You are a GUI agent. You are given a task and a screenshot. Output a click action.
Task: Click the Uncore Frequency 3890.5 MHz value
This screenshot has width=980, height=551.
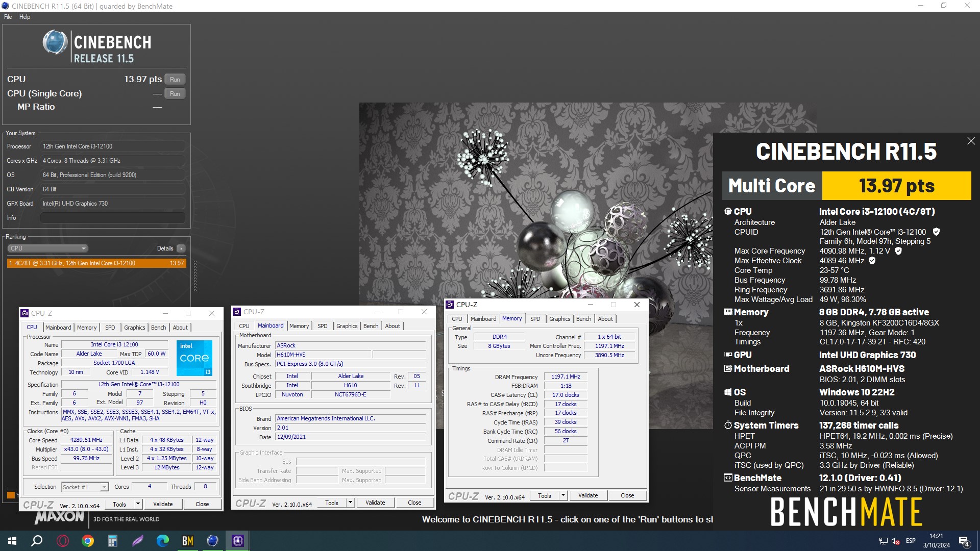click(x=609, y=355)
